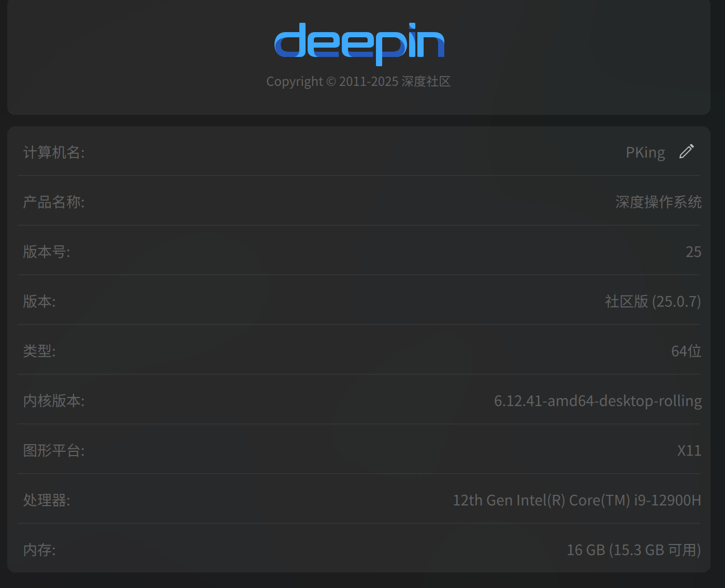Select kernel version 6.12.41-amd64-desktop-rolling

coord(598,401)
